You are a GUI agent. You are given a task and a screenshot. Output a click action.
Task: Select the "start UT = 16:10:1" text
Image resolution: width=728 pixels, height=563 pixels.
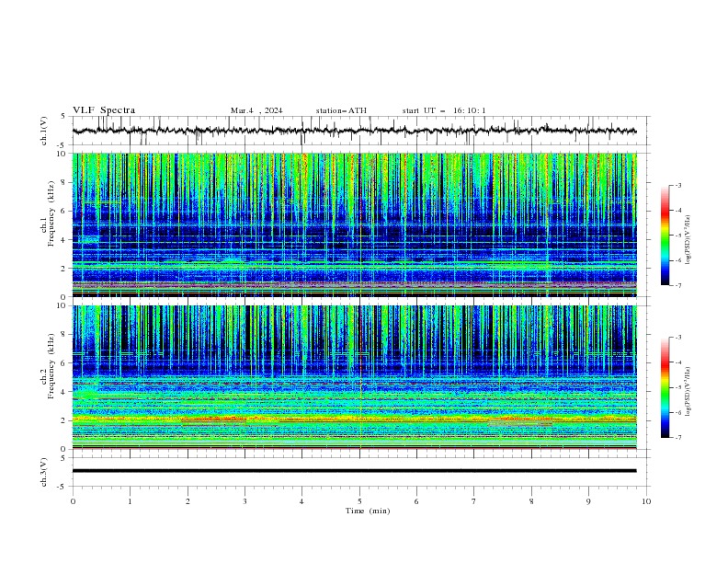click(x=444, y=110)
